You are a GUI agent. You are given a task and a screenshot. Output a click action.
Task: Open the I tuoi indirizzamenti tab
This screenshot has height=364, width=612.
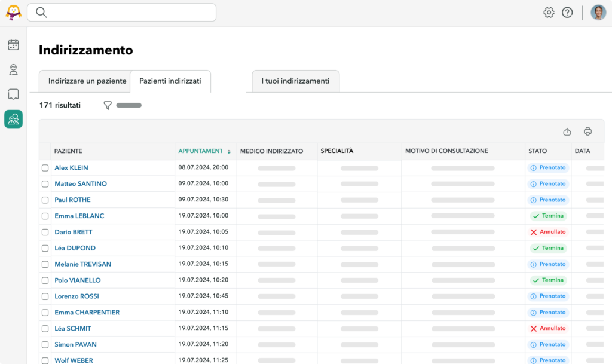pos(295,81)
